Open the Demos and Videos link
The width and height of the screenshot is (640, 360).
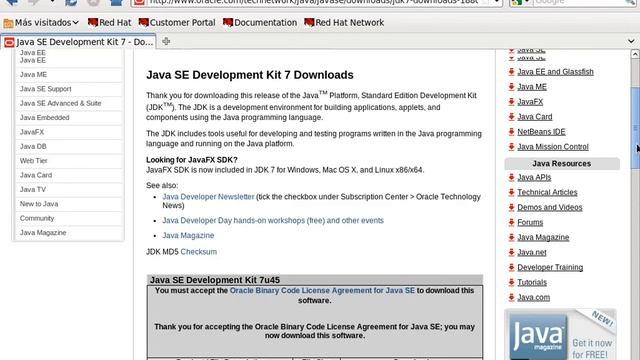(550, 207)
